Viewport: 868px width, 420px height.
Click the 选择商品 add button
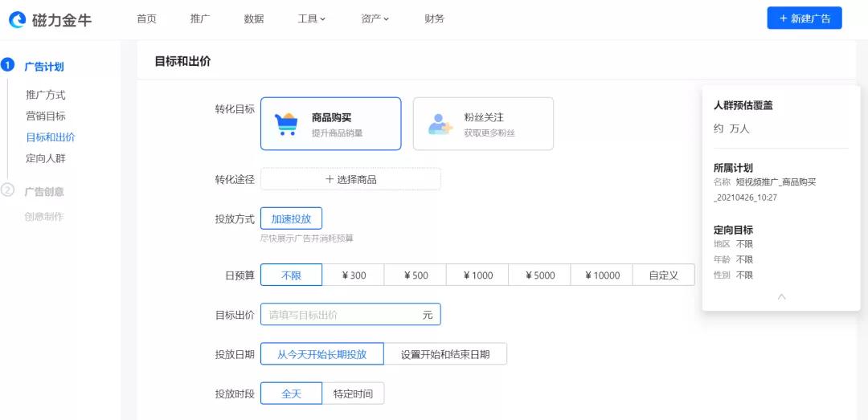click(x=350, y=179)
